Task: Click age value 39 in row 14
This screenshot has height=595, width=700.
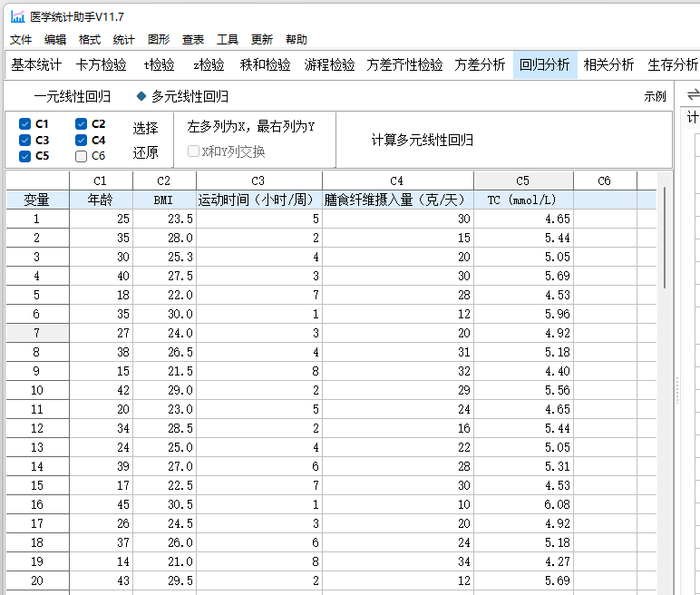Action: (x=101, y=466)
